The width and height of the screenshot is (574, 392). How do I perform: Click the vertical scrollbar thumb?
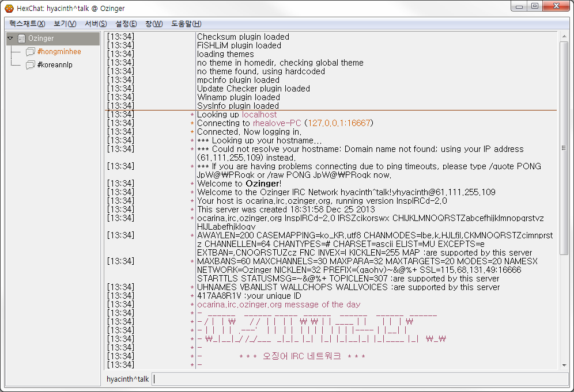564,148
